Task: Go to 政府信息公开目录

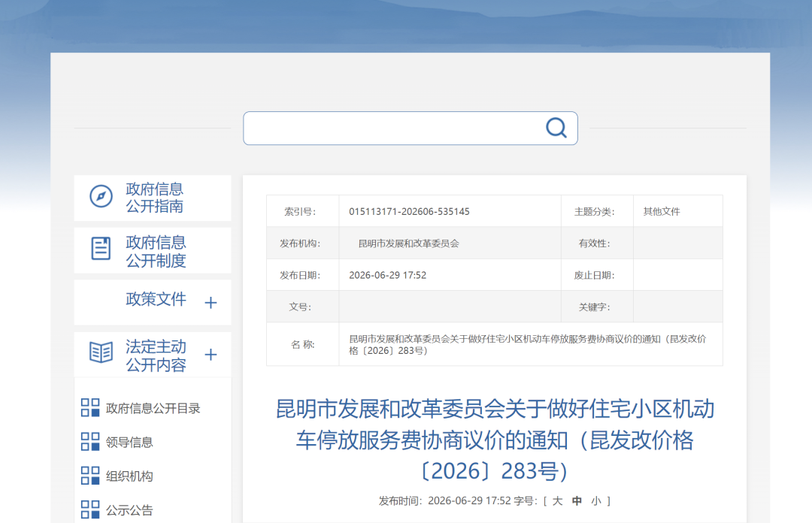Action: click(153, 408)
